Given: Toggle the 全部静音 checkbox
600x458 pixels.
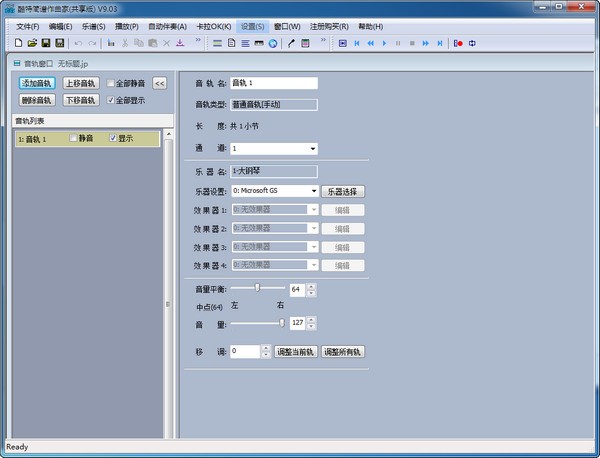Looking at the screenshot, I should (111, 84).
